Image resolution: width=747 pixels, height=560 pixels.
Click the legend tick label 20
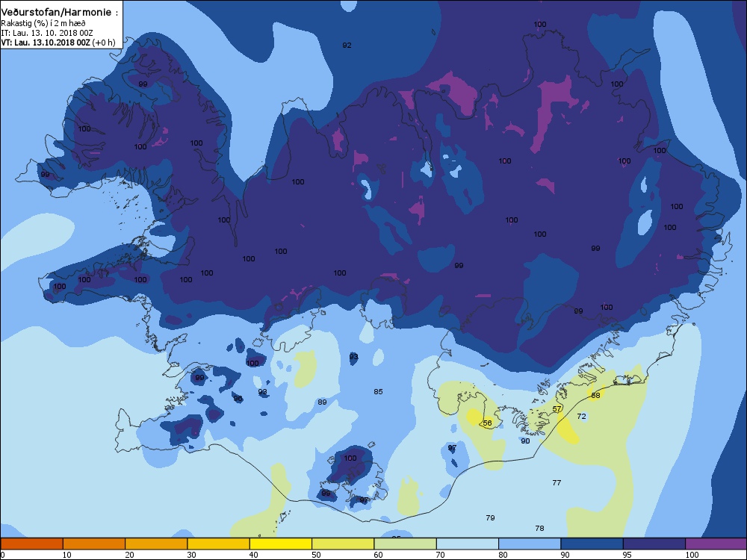[x=129, y=555]
